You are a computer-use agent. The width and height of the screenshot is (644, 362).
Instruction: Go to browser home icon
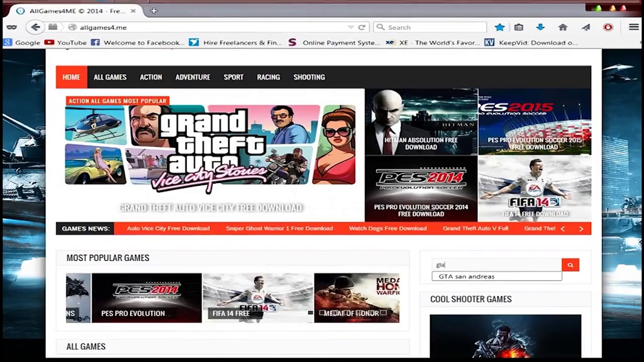(563, 27)
